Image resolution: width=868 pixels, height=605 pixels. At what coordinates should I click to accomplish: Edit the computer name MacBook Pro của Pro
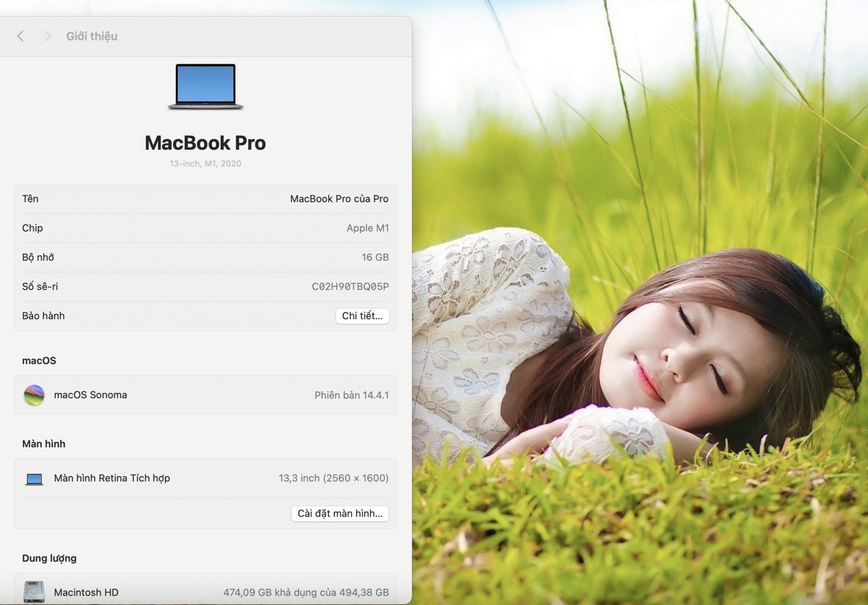(x=339, y=199)
